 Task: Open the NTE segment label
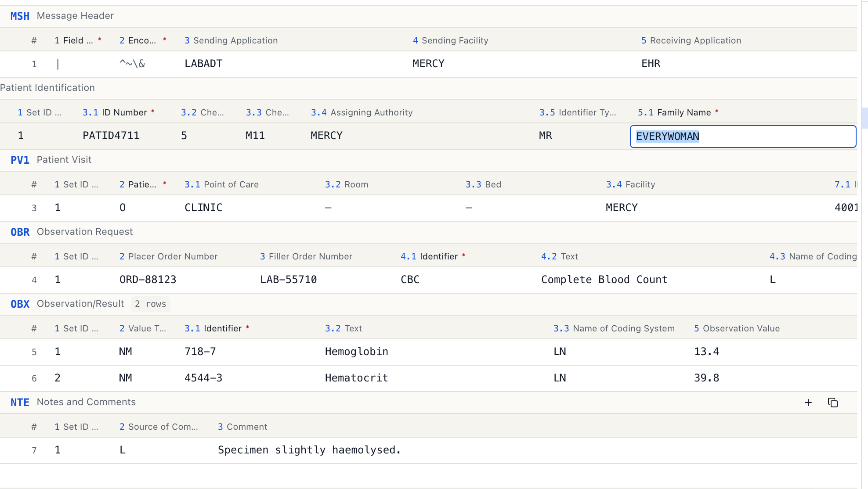click(20, 403)
